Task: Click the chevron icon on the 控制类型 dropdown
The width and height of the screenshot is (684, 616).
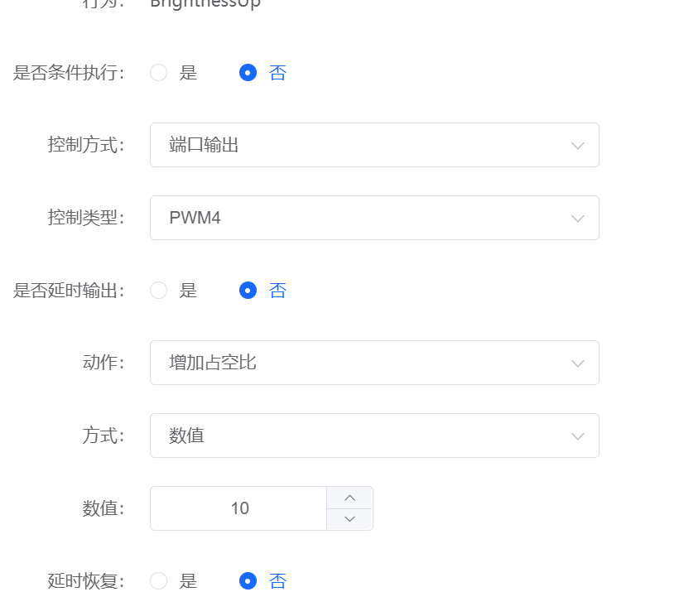Action: click(577, 218)
